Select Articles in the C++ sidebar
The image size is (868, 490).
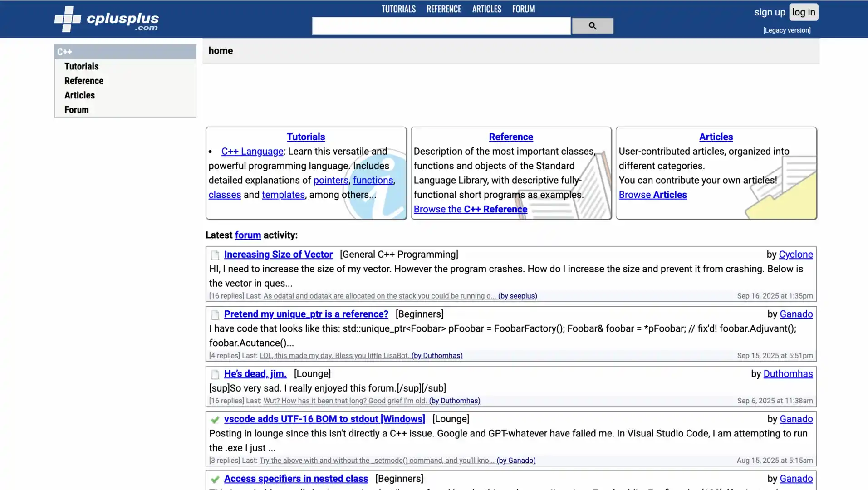[x=79, y=95]
